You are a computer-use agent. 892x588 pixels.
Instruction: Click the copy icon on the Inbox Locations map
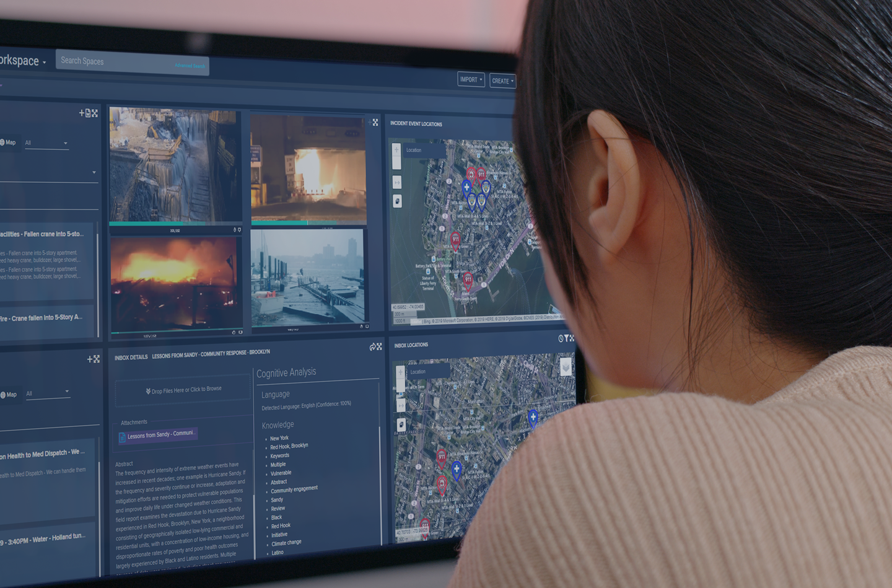(x=401, y=424)
